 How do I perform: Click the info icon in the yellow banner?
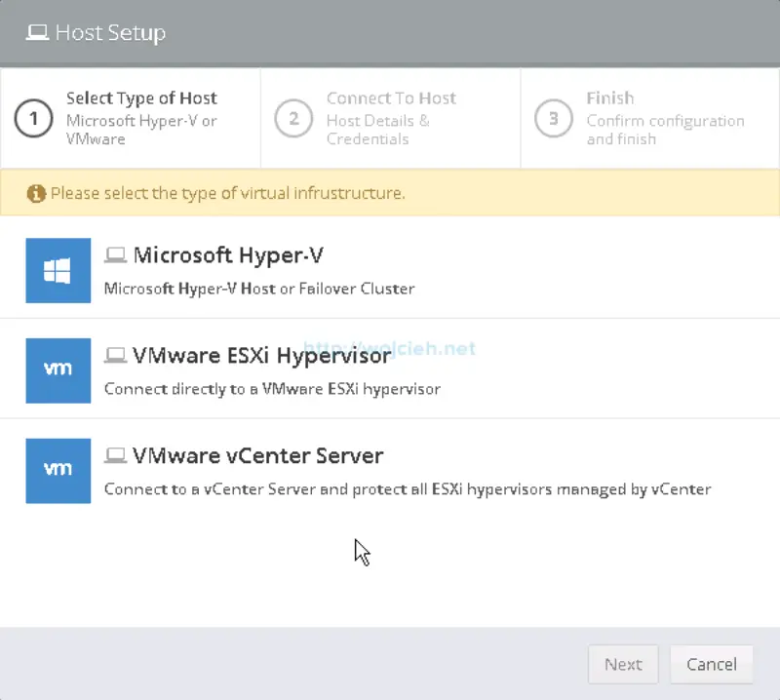click(x=35, y=193)
